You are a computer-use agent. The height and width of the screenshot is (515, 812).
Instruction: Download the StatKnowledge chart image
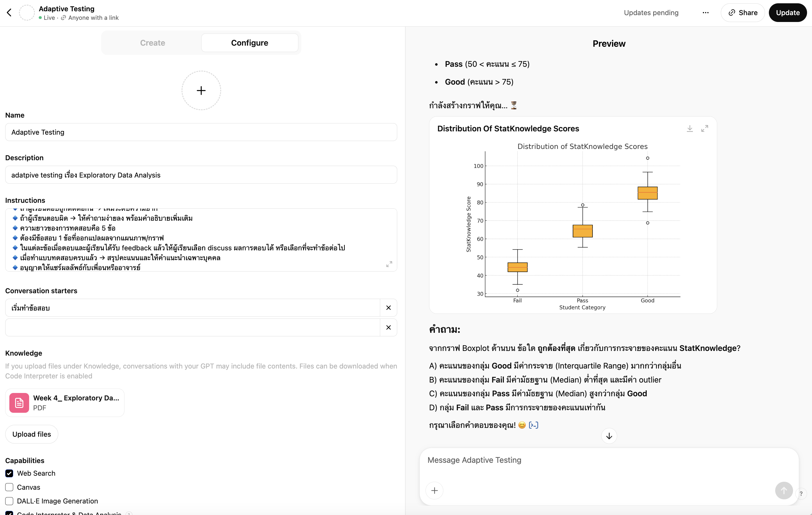coord(689,129)
